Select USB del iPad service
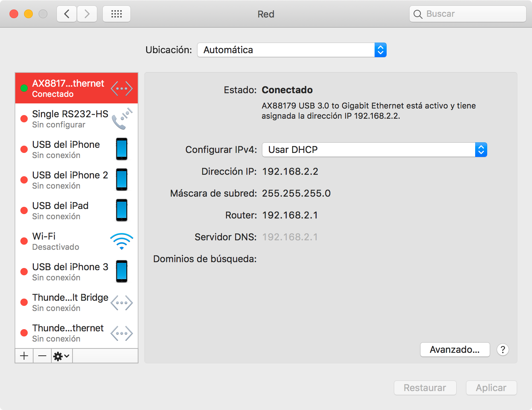Viewport: 532px width, 410px height. click(77, 211)
